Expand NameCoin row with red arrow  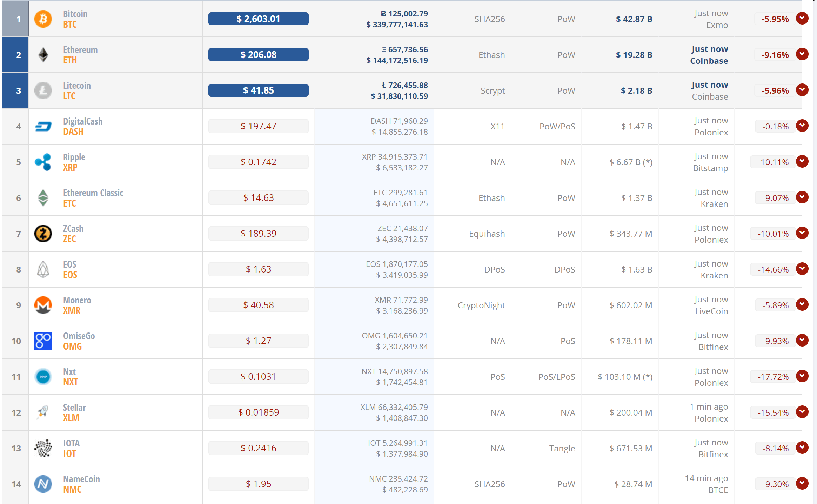click(x=802, y=483)
